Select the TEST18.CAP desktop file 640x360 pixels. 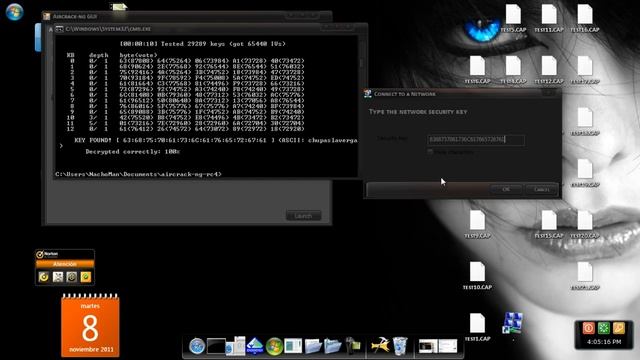tap(585, 122)
